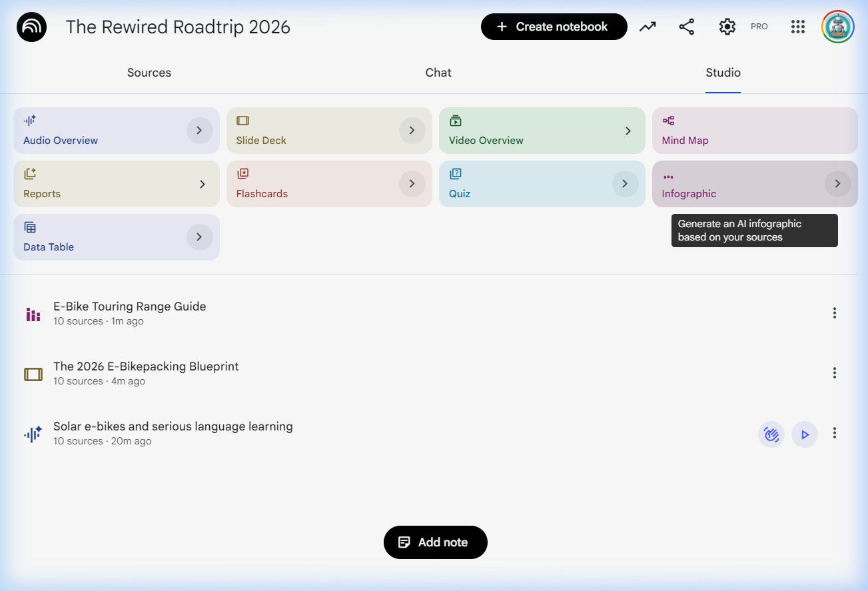The image size is (868, 591).
Task: Open more options for E-Bikepacking Blueprint
Action: point(834,373)
